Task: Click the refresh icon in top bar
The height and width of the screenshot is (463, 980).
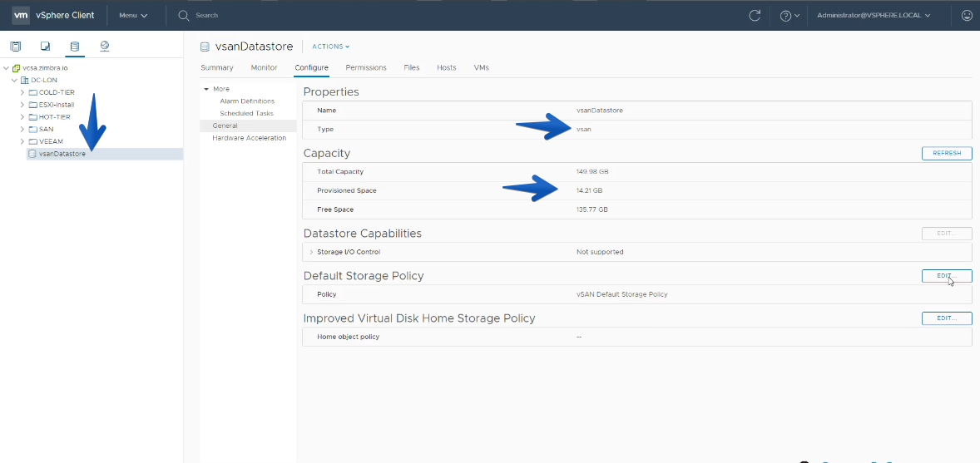Action: tap(755, 16)
